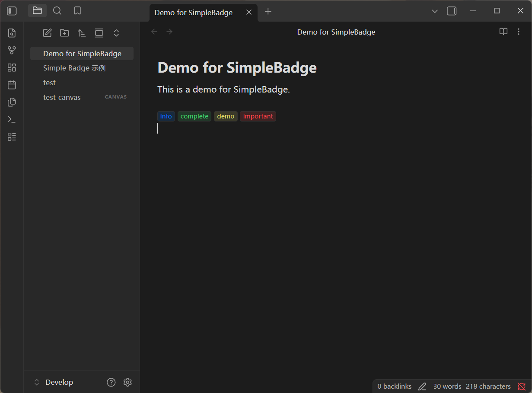Open canvas ribbon icon
The width and height of the screenshot is (532, 393).
12,67
